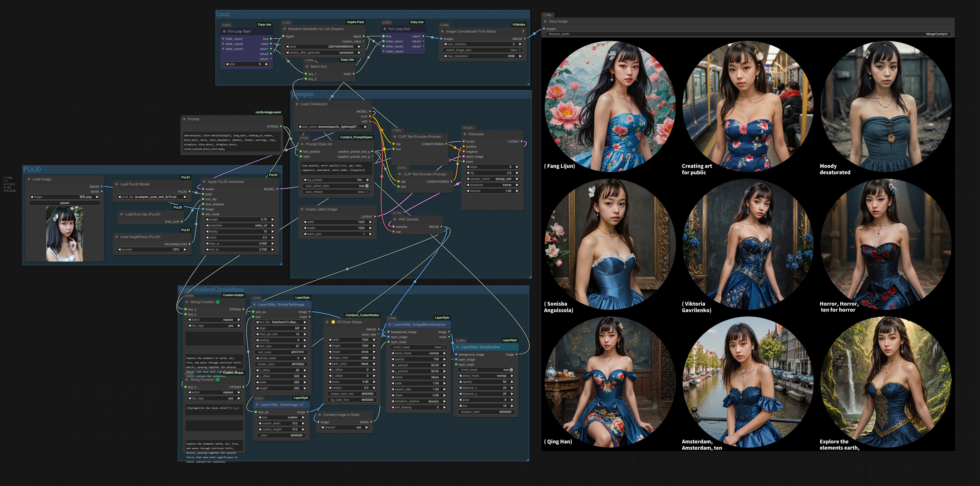The image size is (980, 486).
Task: Collapse the VAE Decode node via its title dot
Action: [x=395, y=219]
